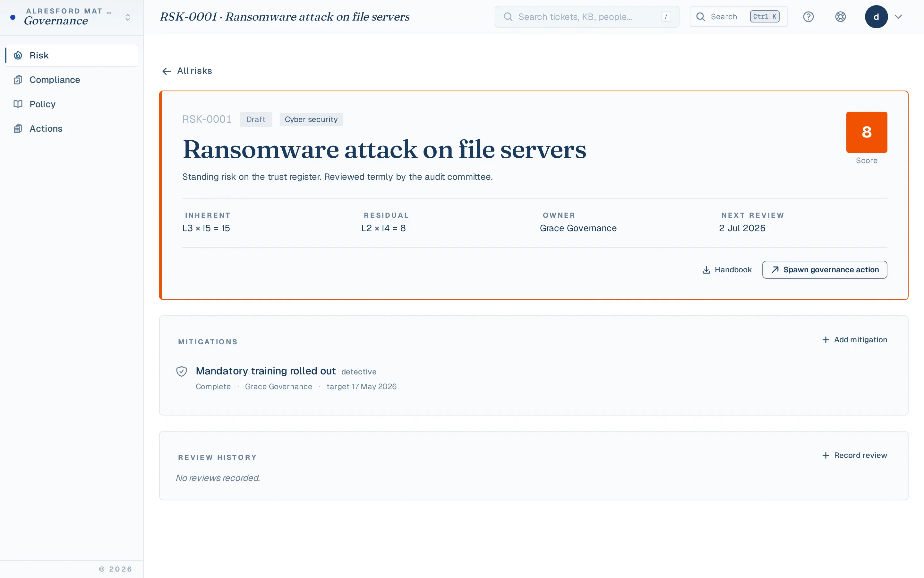Open Mandatory training rolled out mitigation
Image resolution: width=924 pixels, height=578 pixels.
click(266, 371)
